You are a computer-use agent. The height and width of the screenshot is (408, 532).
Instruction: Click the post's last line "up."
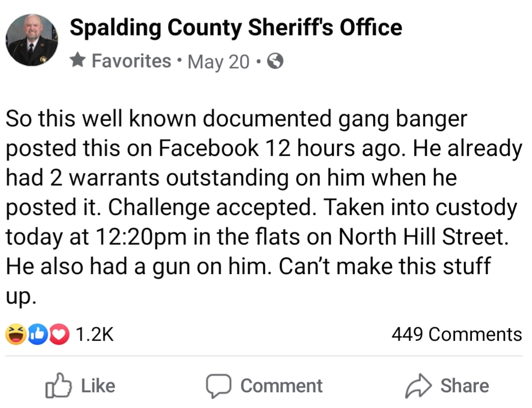point(21,296)
